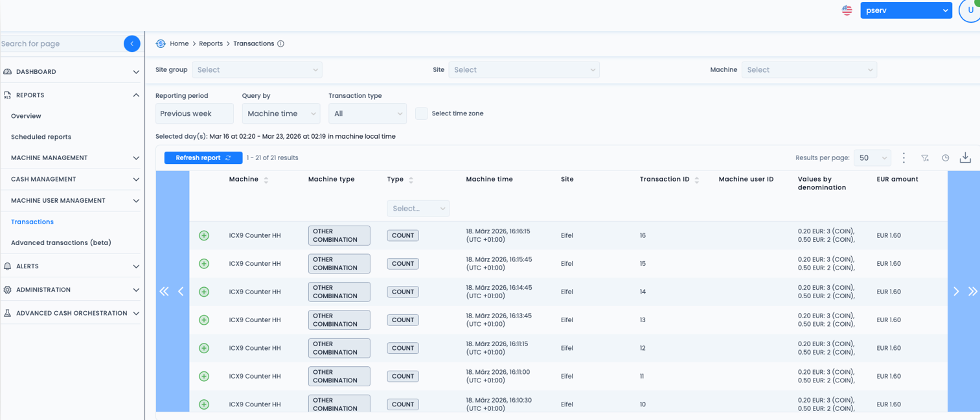Open the Transaction type All dropdown
980x420 pixels.
tap(367, 113)
